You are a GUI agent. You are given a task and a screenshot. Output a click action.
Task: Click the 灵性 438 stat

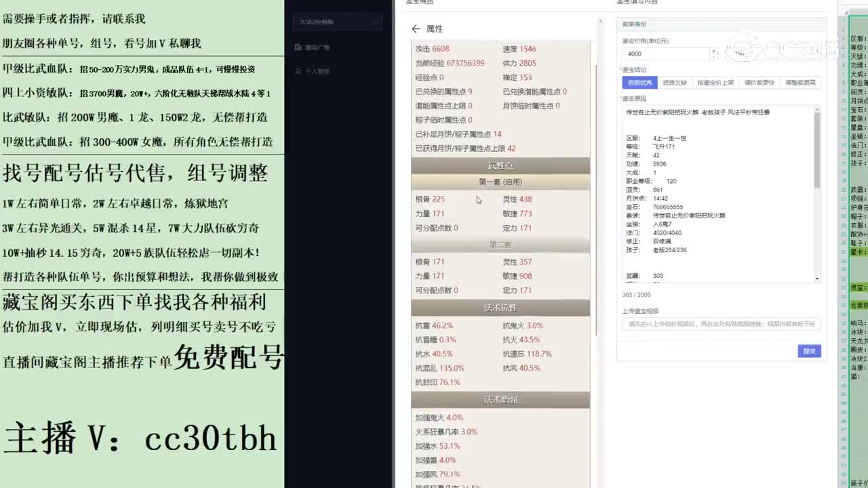[517, 199]
